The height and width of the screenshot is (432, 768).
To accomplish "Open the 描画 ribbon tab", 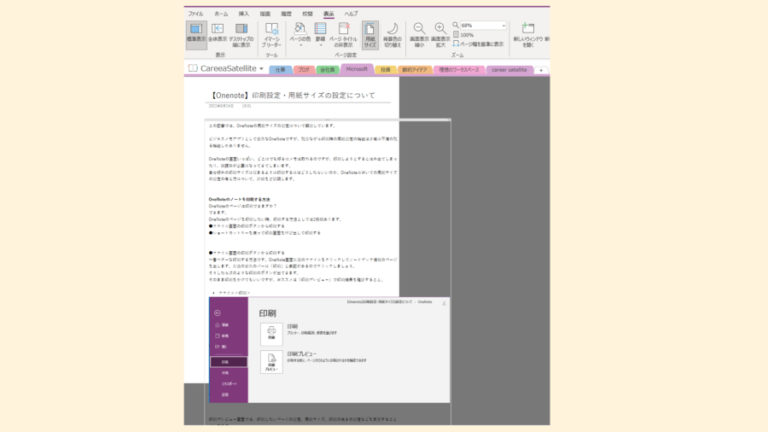I will point(265,14).
